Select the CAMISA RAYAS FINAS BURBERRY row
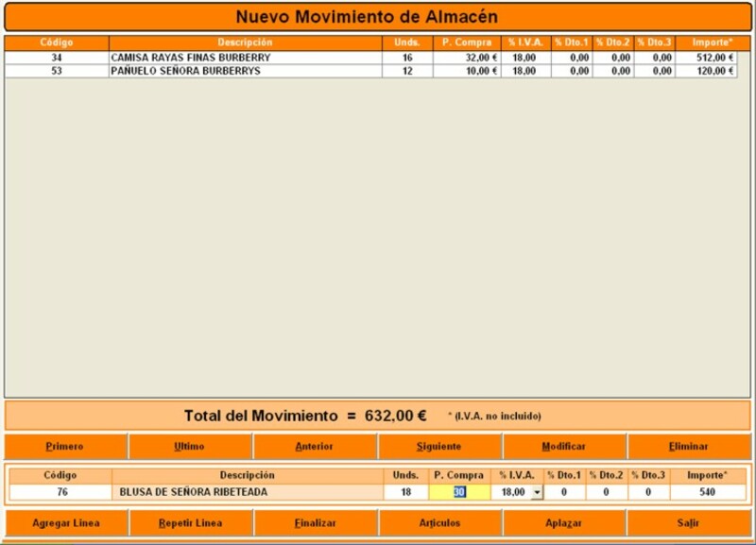 [x=245, y=58]
